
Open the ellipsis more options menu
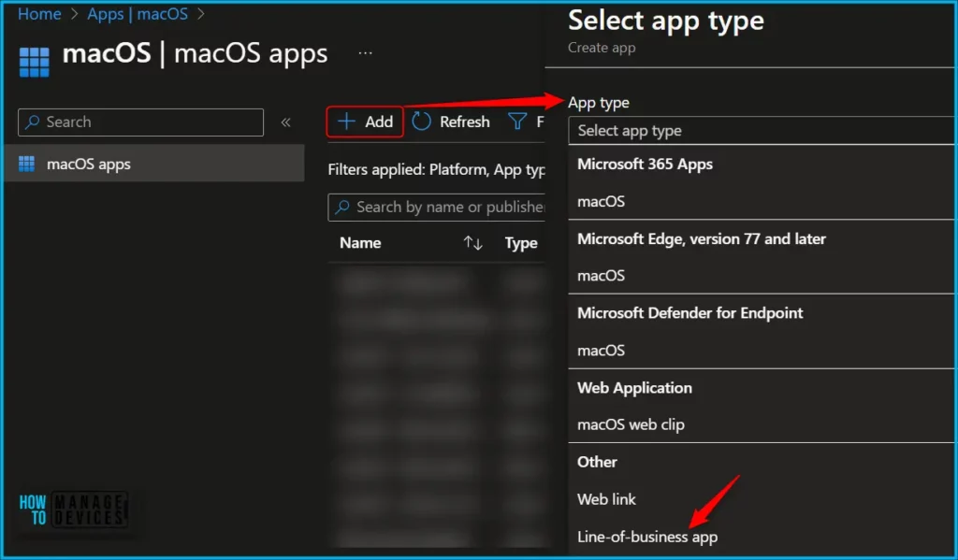coord(366,53)
